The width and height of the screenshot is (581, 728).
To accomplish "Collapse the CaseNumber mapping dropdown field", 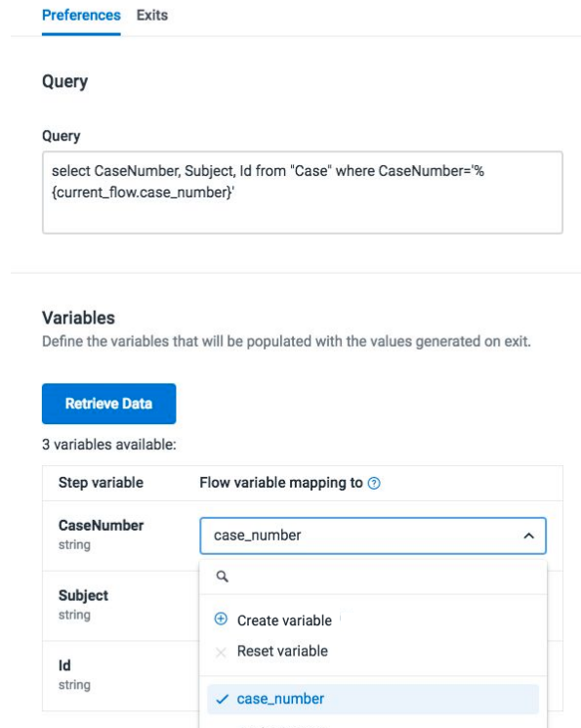I will 373,535.
